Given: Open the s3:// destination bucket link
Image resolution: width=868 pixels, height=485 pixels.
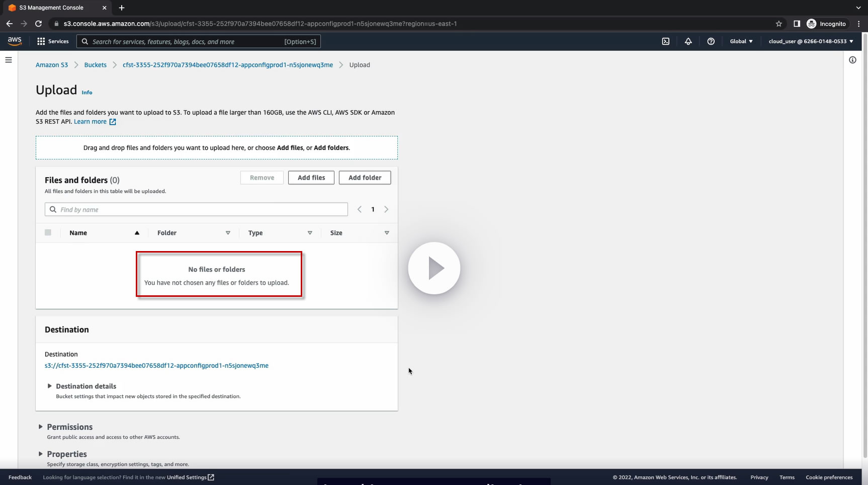Looking at the screenshot, I should (156, 366).
